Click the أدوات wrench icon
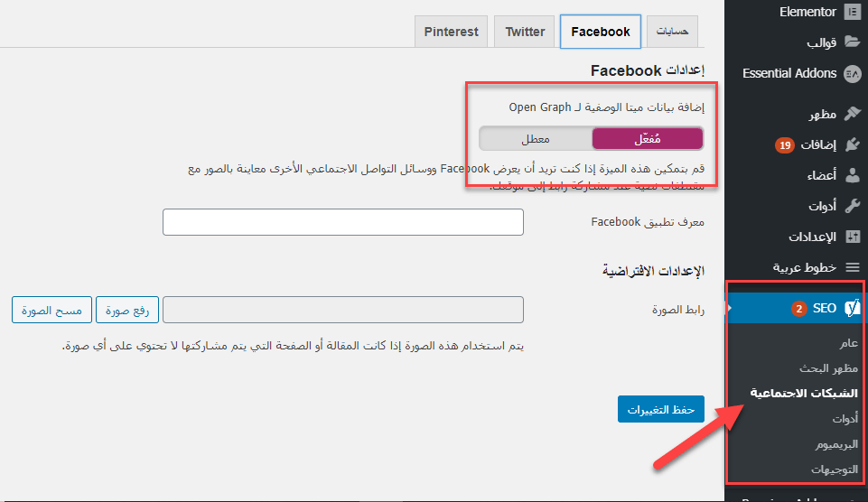Image resolution: width=868 pixels, height=502 pixels. click(x=852, y=206)
